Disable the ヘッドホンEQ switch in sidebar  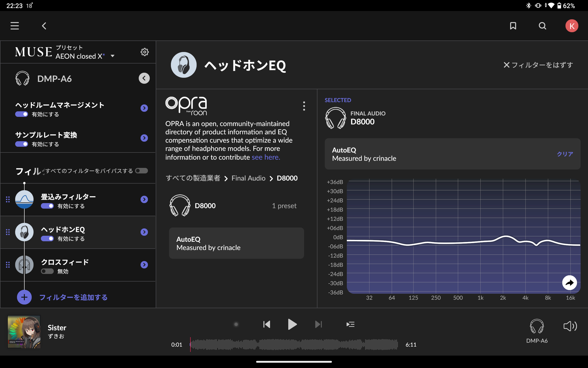(47, 239)
